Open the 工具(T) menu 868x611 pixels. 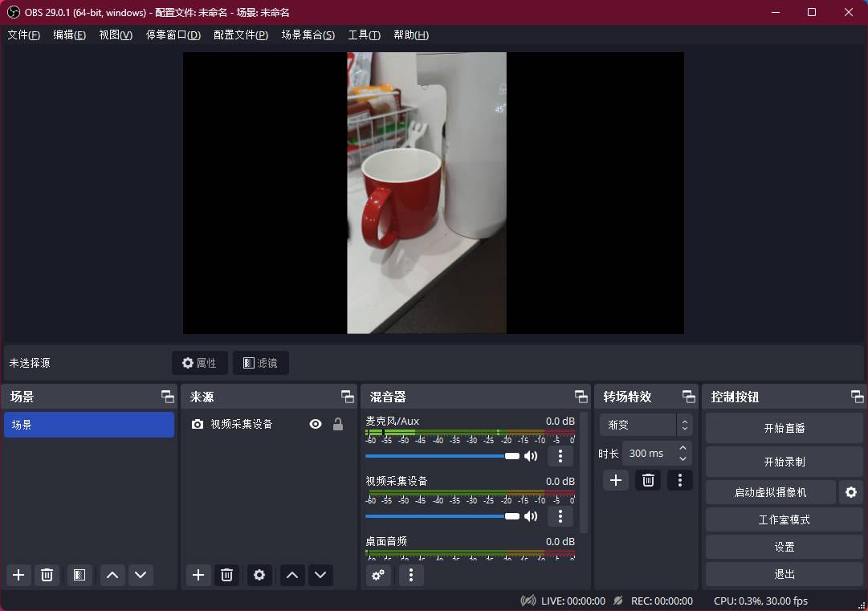coord(364,35)
